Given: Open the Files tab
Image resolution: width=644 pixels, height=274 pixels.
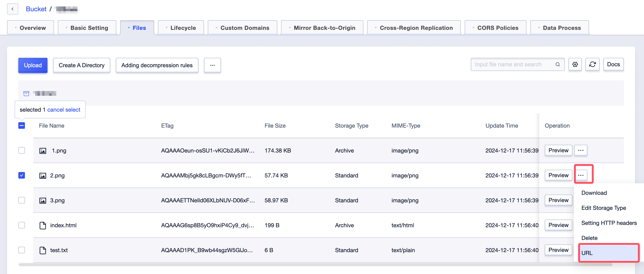Looking at the screenshot, I should point(137,28).
